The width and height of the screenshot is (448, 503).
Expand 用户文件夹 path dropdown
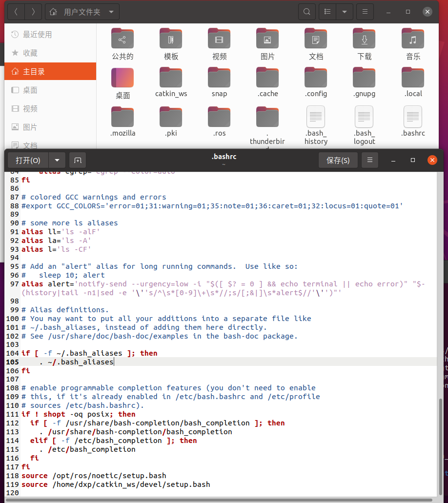tap(111, 12)
